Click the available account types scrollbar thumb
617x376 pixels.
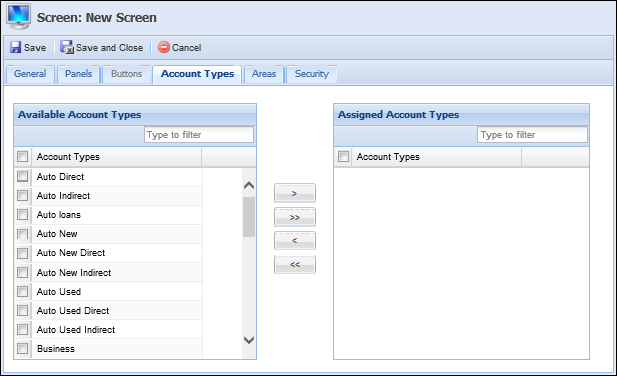pyautogui.click(x=249, y=217)
